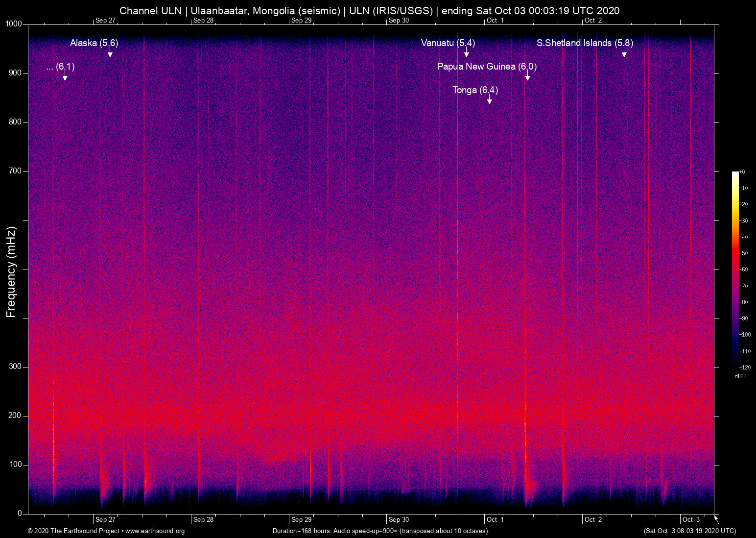Select the Alaska (5.6) event label
This screenshot has width=756, height=538.
point(94,43)
